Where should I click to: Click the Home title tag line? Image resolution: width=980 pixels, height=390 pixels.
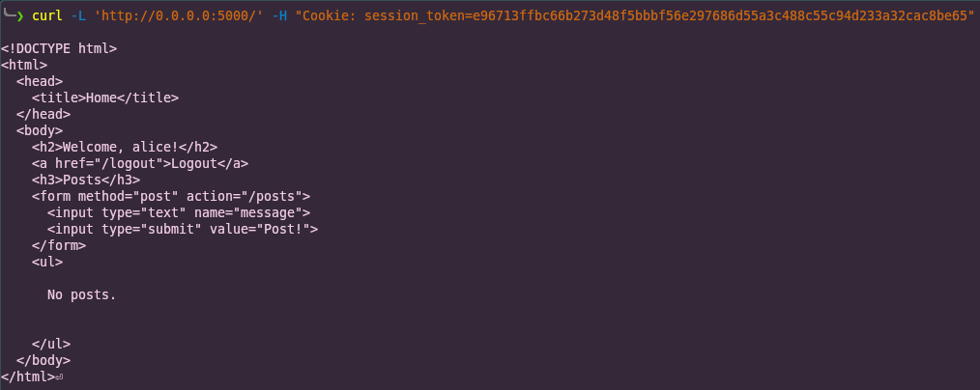[x=105, y=97]
